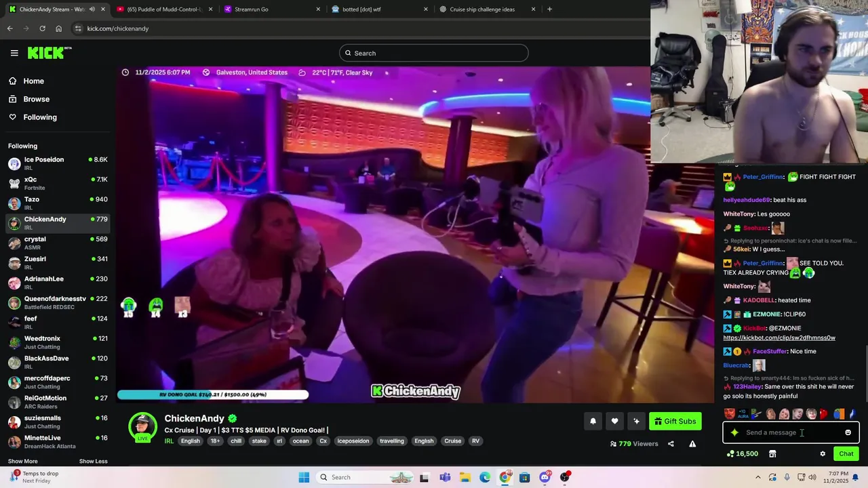Open crystal ASMR channel
The height and width of the screenshot is (488, 868).
58,243
